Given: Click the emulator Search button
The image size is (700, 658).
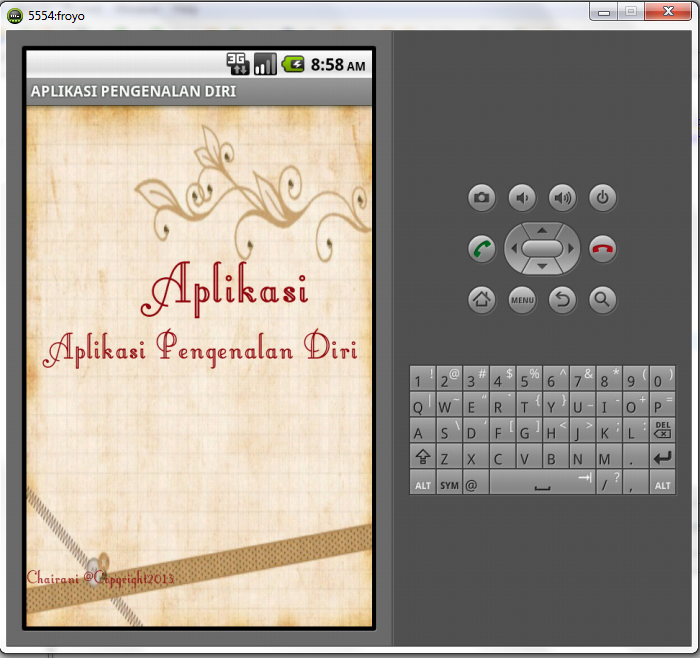Looking at the screenshot, I should point(603,300).
